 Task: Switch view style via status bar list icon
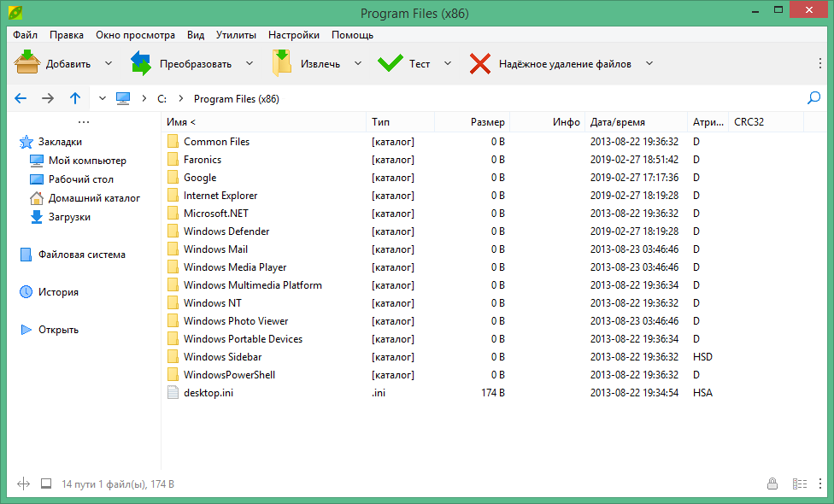pos(800,484)
